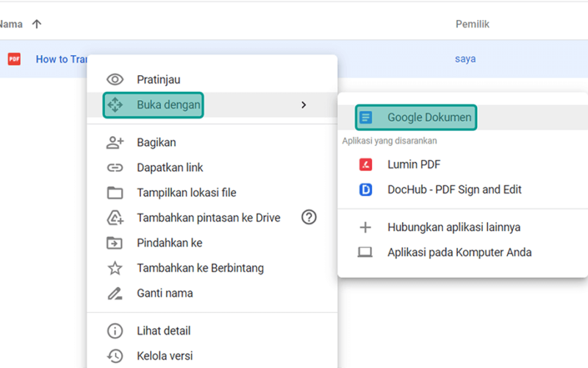
Task: Click the red Lumin PDF icon
Action: pos(365,164)
